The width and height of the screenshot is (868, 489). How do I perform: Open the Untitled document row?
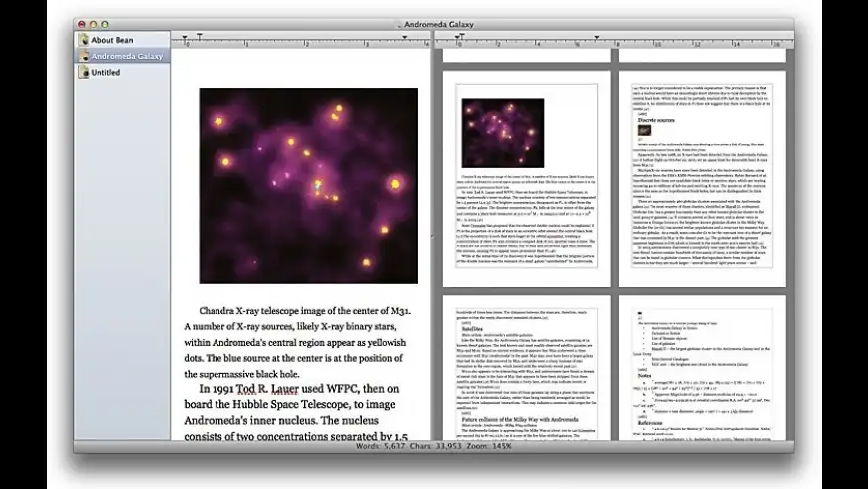coord(123,72)
